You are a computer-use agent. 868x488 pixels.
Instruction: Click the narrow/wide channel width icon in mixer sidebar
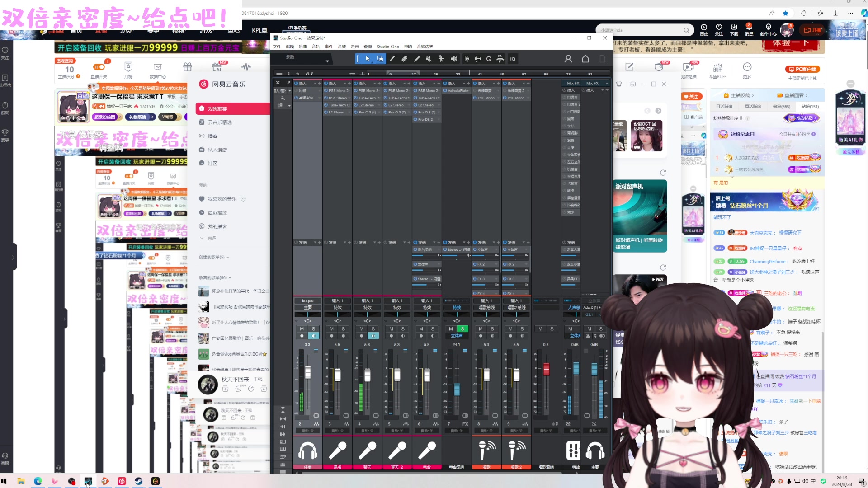coord(283,419)
